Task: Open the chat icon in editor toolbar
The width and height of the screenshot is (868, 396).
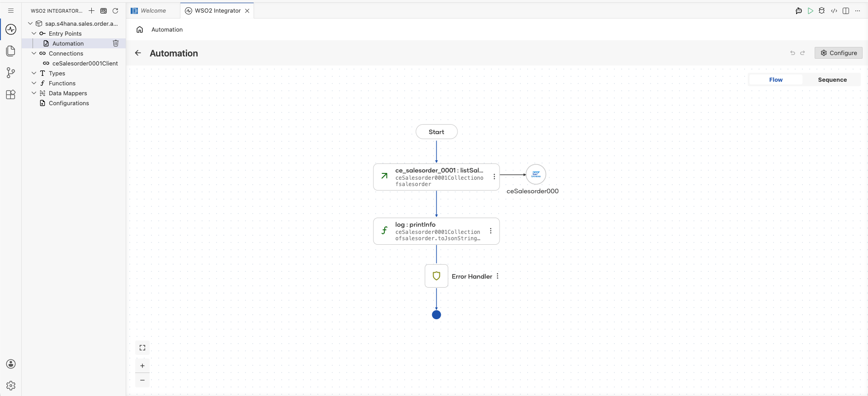Action: 799,10
